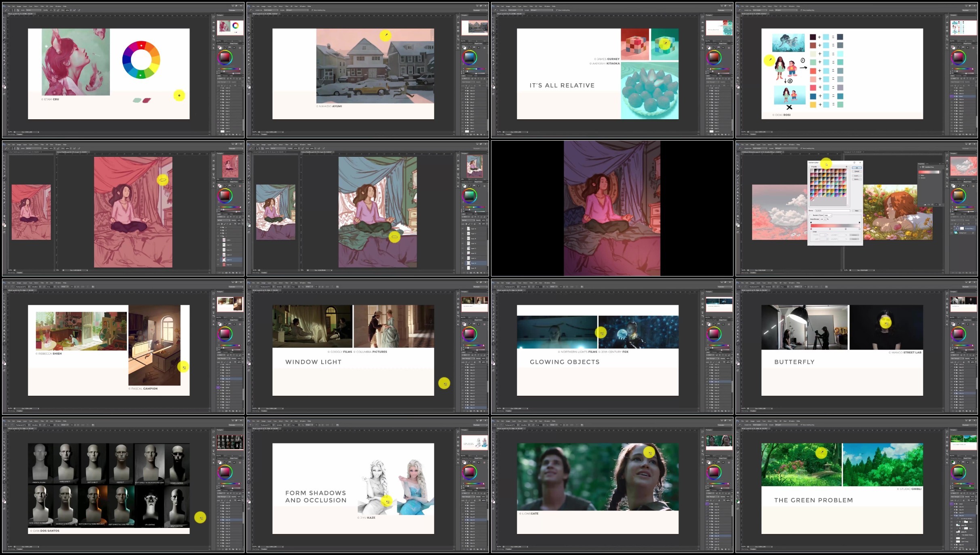The height and width of the screenshot is (555, 980).
Task: Open the Smoothness dropdown arrow in the Gradient Editor
Action: 825,219
